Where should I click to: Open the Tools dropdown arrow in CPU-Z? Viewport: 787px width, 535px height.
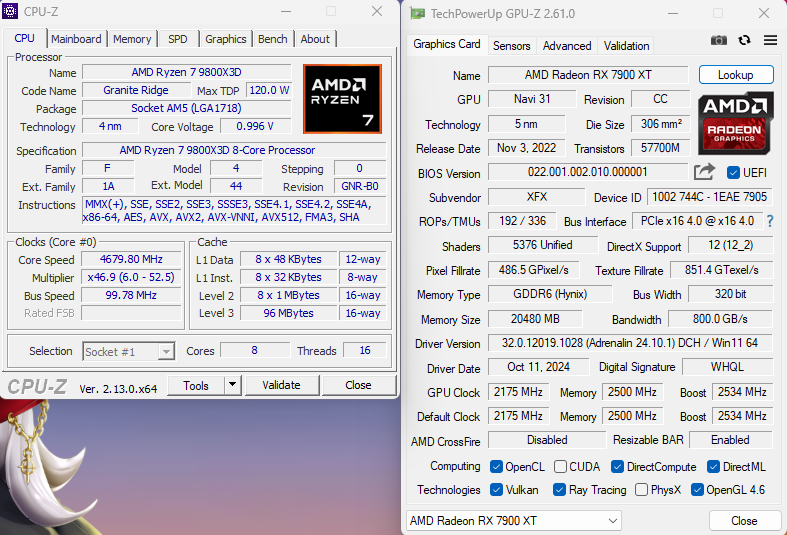point(232,385)
